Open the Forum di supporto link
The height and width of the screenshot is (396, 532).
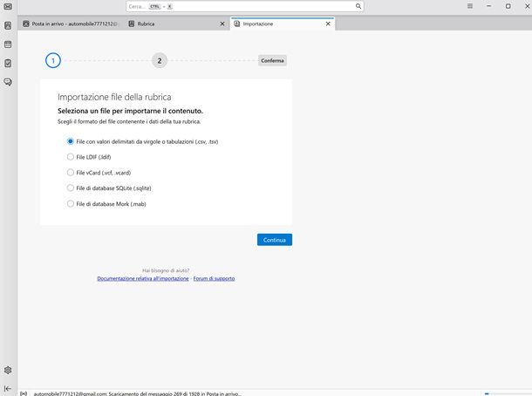click(x=214, y=278)
